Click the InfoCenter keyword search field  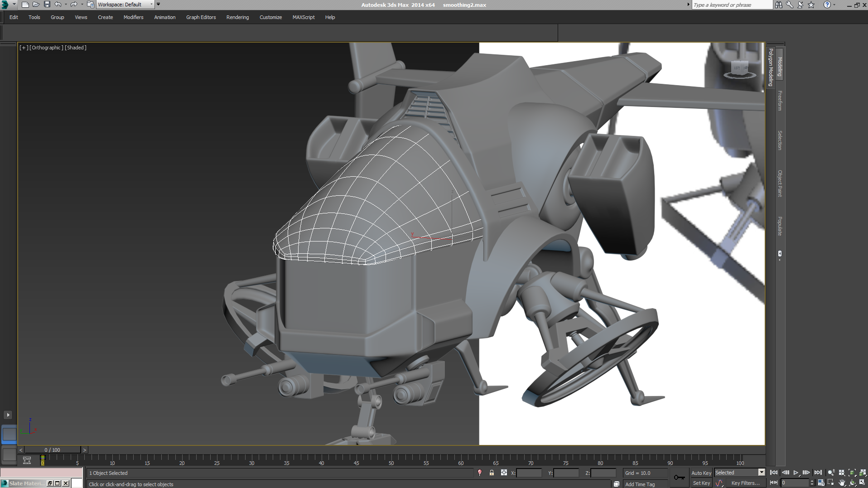click(732, 5)
